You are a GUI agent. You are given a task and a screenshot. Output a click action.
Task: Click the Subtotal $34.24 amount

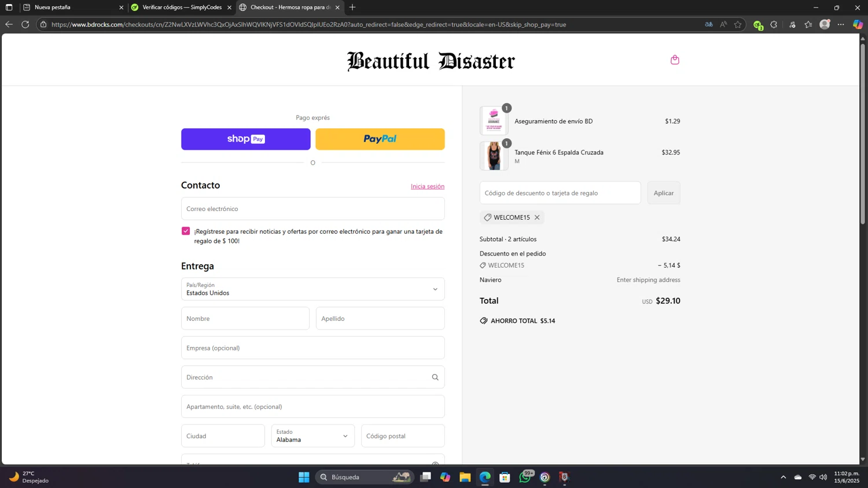671,239
